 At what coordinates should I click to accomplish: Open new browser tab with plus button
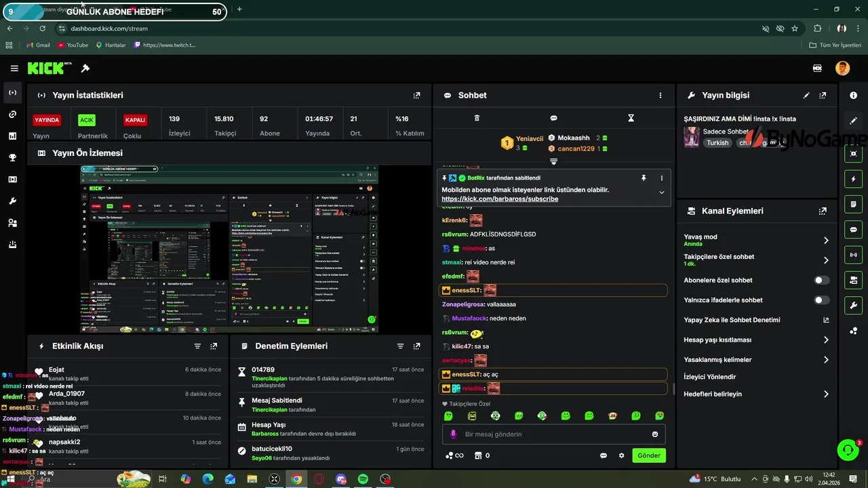(239, 9)
